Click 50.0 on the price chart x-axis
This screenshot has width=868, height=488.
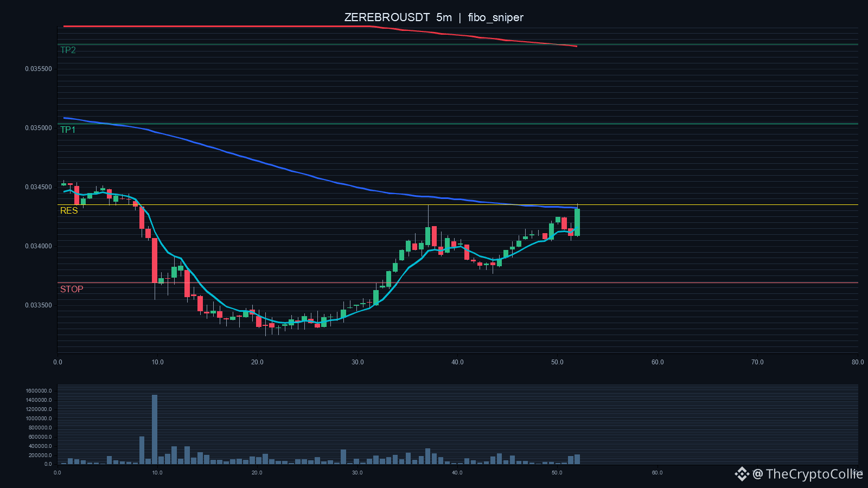tap(557, 362)
